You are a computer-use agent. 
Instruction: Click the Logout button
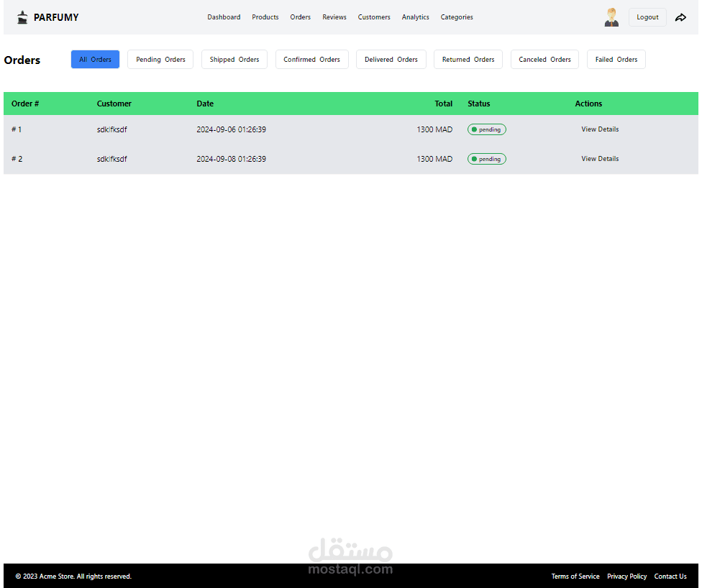pyautogui.click(x=647, y=17)
